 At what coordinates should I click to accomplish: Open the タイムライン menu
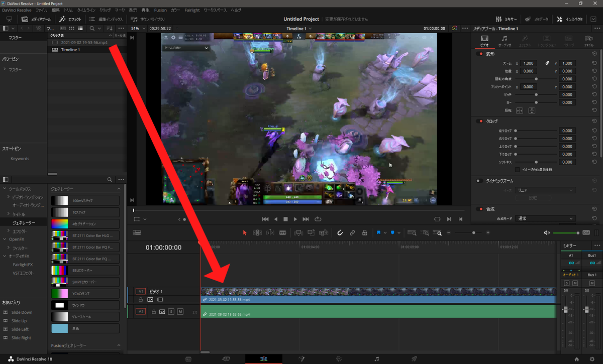click(86, 10)
